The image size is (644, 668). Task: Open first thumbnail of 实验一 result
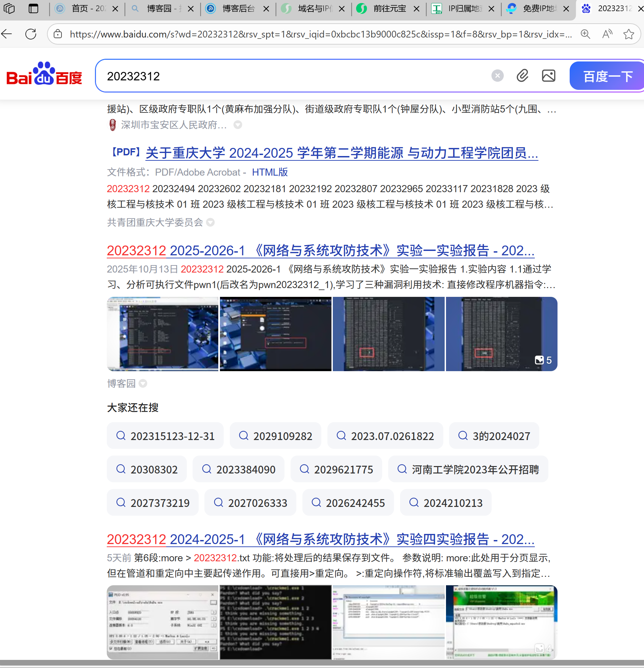163,334
